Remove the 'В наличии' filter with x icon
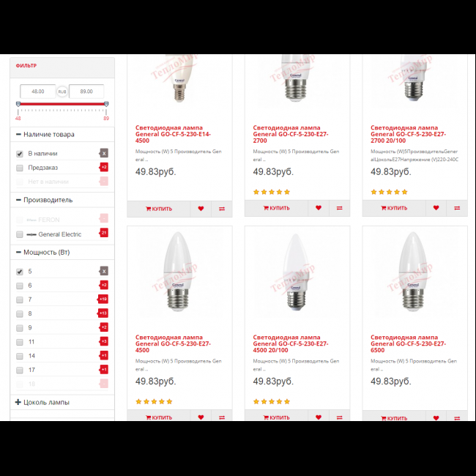This screenshot has width=476, height=476. [x=104, y=153]
